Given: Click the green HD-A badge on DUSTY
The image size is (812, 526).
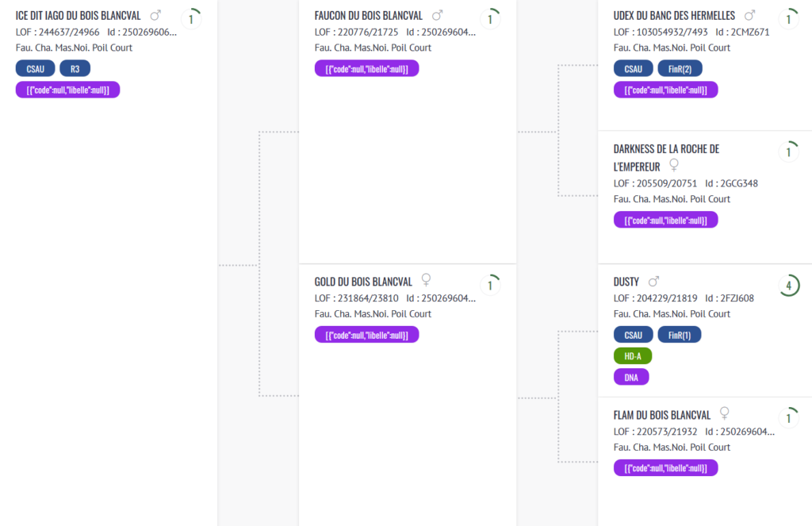Looking at the screenshot, I should click(633, 356).
